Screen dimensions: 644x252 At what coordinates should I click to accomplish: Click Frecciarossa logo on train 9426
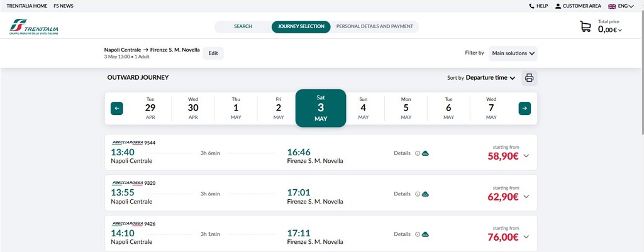tap(127, 224)
